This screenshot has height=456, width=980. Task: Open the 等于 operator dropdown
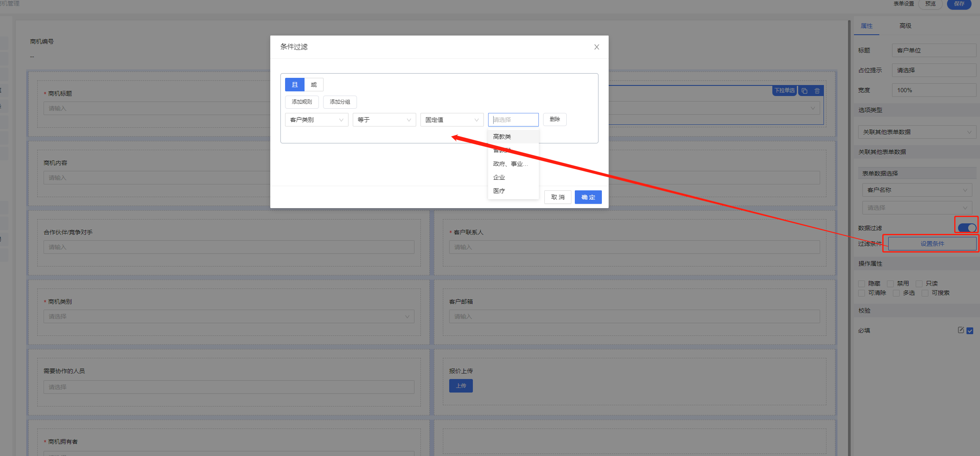(x=384, y=120)
